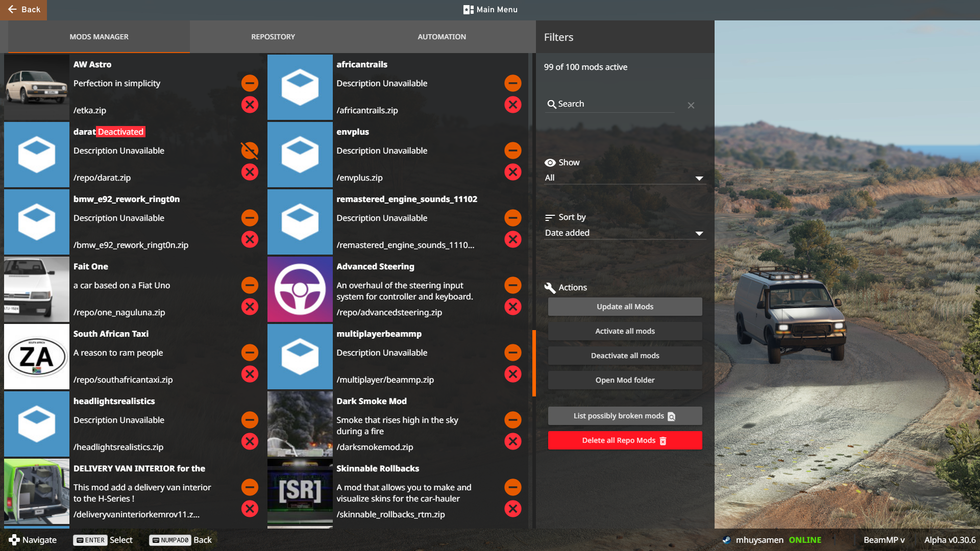Delete the Delivery Van Interior mod
Image resolution: width=980 pixels, height=551 pixels.
(x=250, y=509)
